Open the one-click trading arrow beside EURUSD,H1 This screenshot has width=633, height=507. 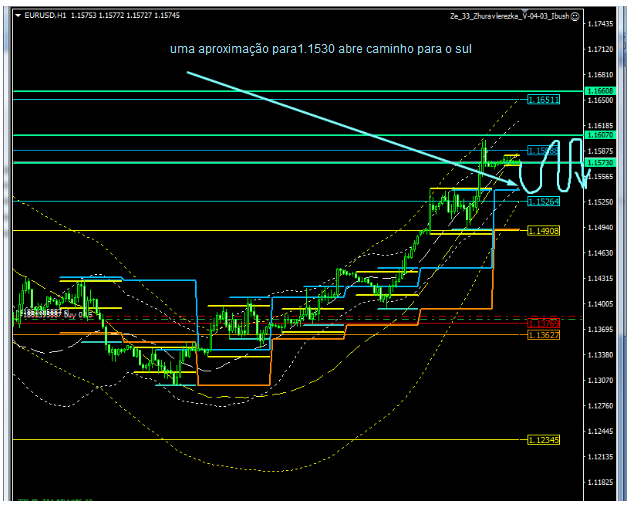17,16
